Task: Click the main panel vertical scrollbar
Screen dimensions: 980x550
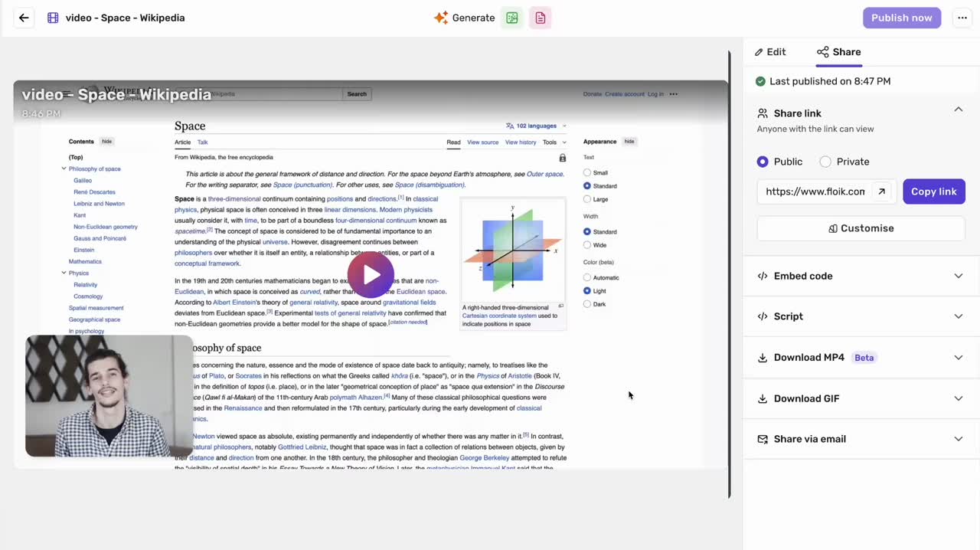Action: [729, 274]
